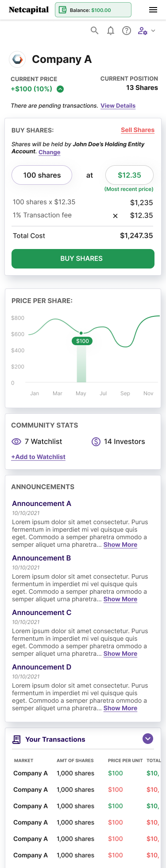
Task: Open the user account settings dropdown
Action: pos(147,31)
